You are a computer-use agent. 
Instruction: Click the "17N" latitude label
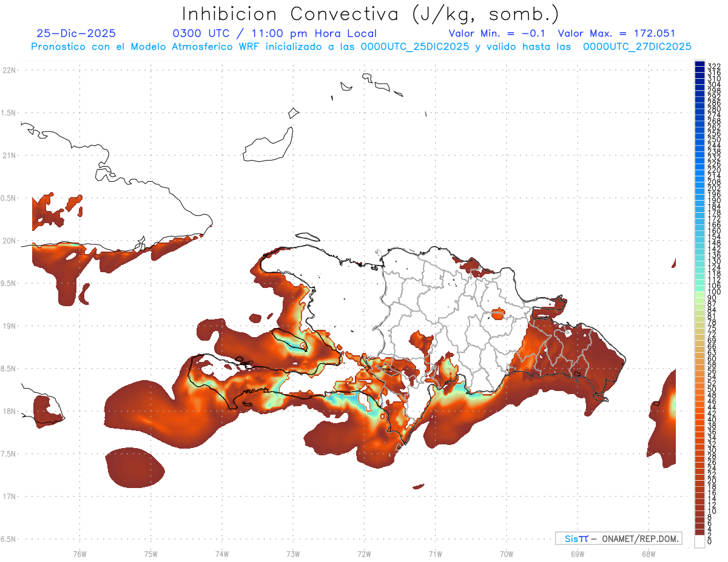[x=8, y=497]
